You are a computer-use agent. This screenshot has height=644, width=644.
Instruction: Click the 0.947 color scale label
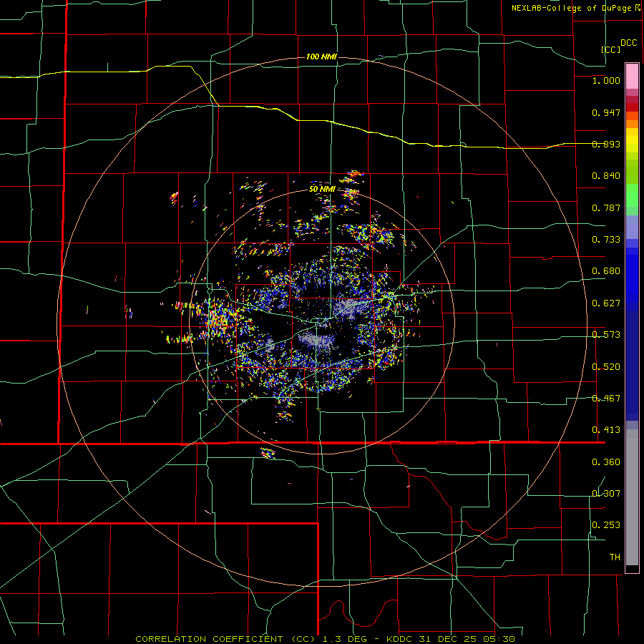pos(606,112)
